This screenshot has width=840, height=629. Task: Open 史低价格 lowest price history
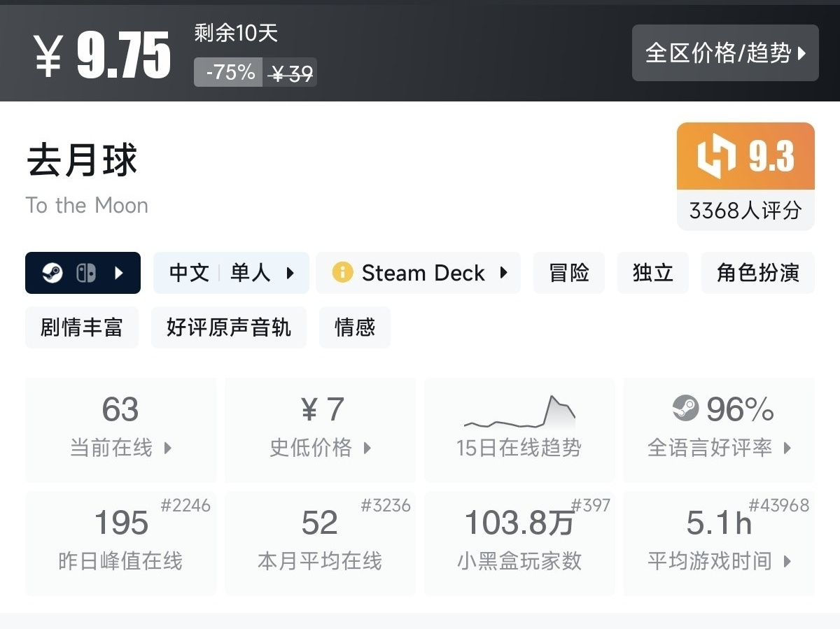(321, 430)
